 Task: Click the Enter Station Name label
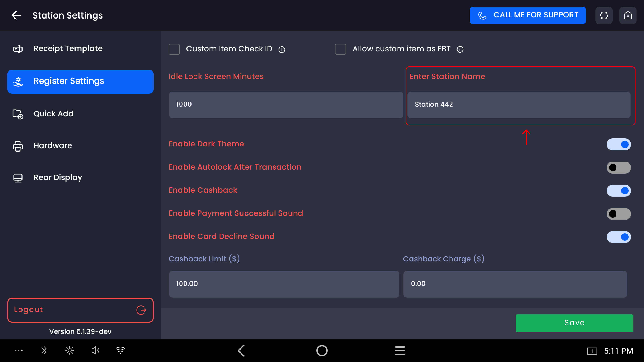pyautogui.click(x=447, y=76)
